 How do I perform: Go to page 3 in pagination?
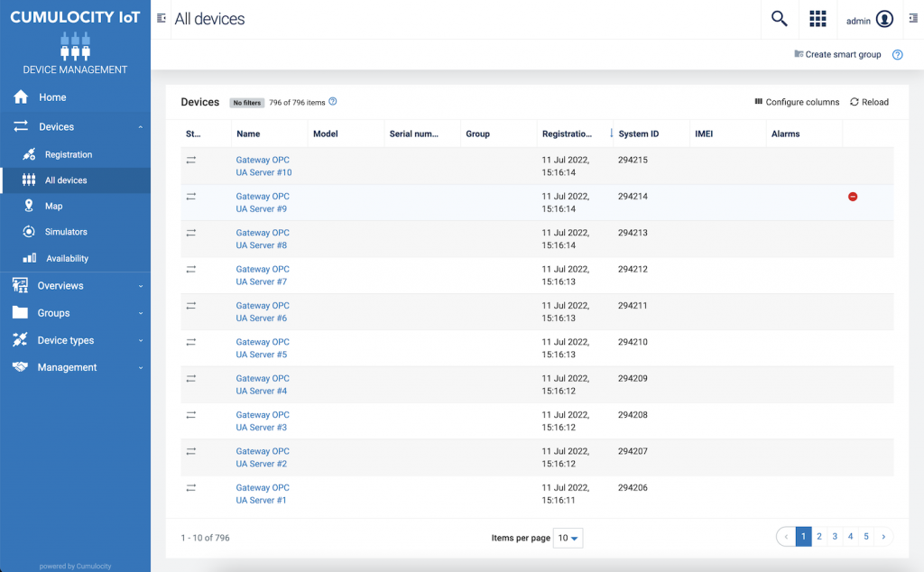click(835, 537)
